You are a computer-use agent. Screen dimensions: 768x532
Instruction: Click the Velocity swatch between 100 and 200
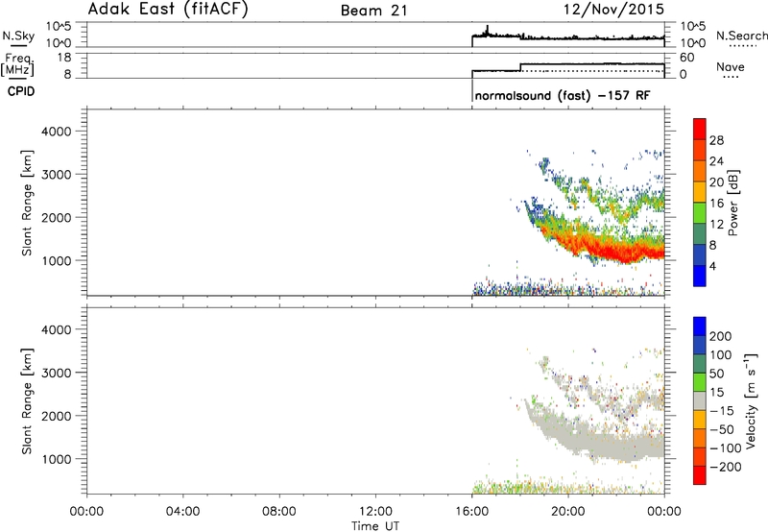(700, 345)
